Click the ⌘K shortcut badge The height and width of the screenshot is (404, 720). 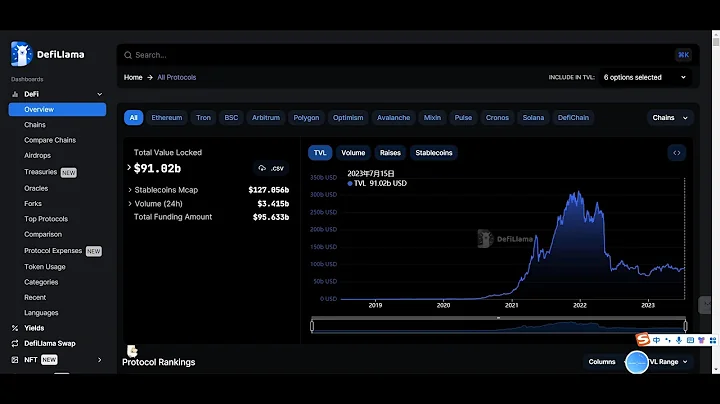[683, 55]
